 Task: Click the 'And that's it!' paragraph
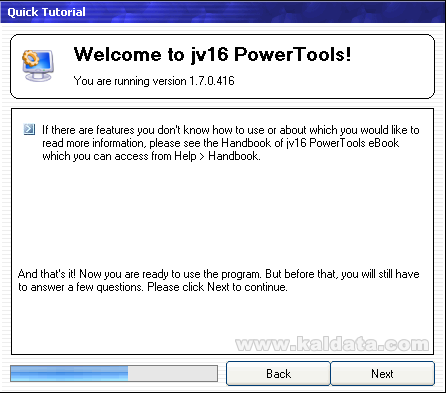point(219,280)
